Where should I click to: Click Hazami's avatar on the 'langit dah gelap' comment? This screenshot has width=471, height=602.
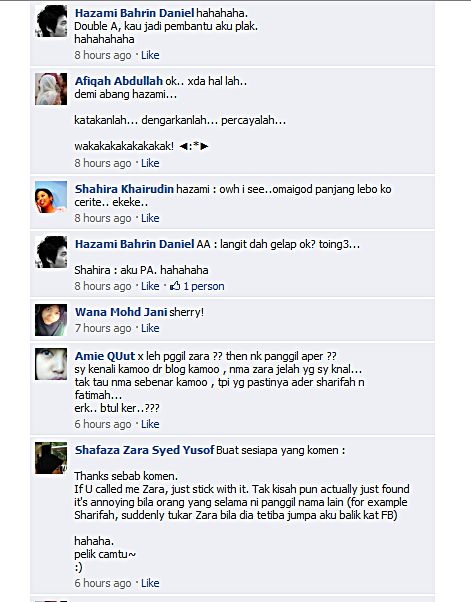[x=51, y=252]
